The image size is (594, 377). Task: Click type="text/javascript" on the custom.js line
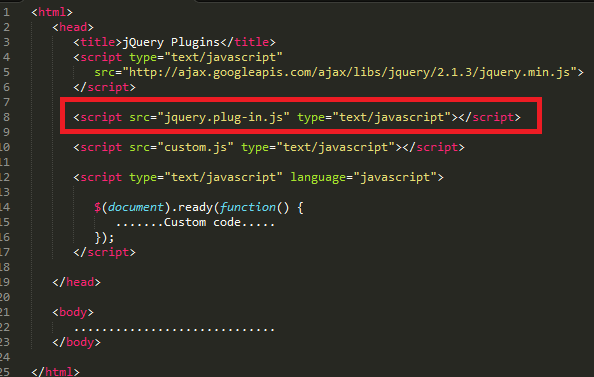pyautogui.click(x=318, y=147)
